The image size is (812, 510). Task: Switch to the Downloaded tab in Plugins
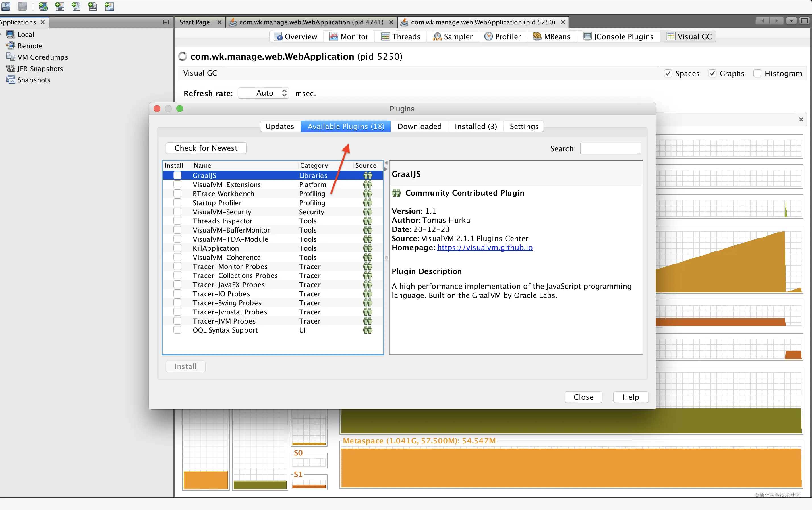419,127
